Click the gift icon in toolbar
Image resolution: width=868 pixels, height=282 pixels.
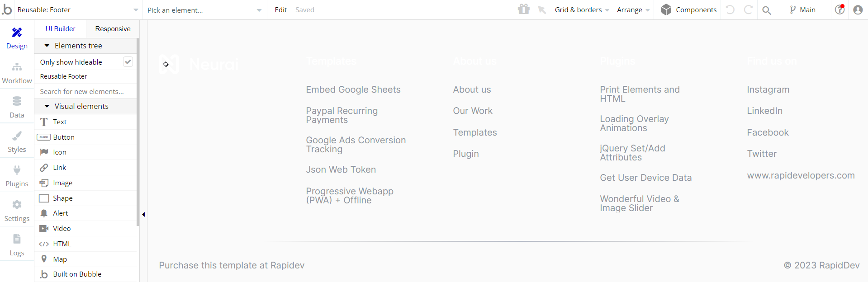(x=524, y=9)
